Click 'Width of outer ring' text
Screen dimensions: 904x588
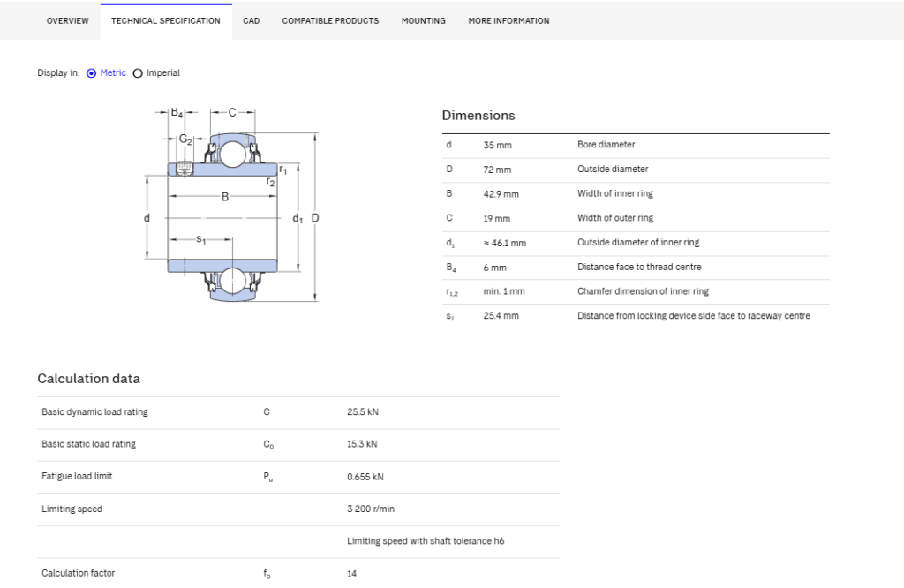click(615, 218)
